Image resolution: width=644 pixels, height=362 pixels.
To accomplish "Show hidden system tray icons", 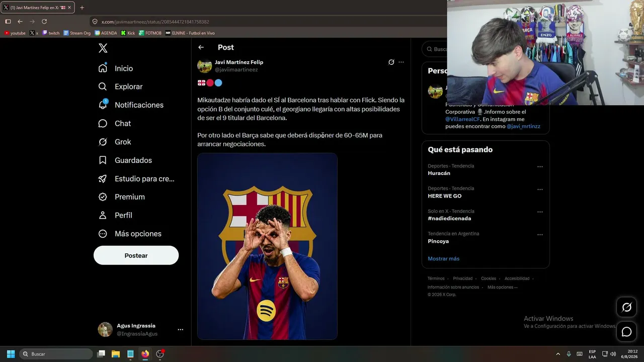I will (557, 354).
